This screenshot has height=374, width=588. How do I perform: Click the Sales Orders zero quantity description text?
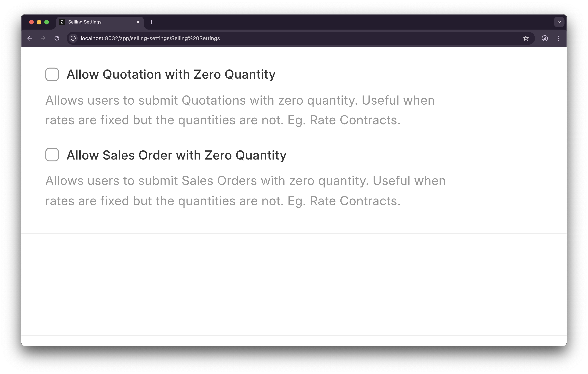click(x=245, y=191)
